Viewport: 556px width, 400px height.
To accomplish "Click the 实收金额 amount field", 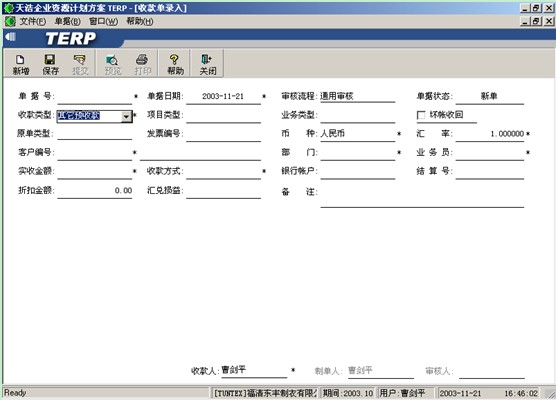I will pos(94,172).
